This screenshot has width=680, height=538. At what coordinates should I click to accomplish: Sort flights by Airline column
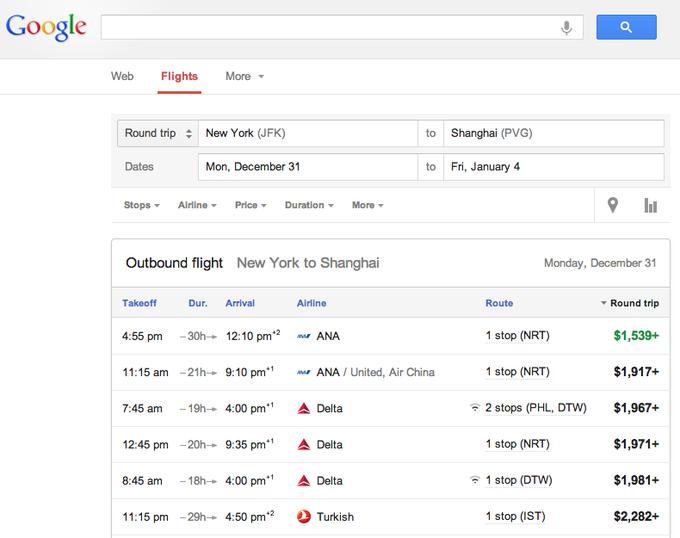coord(311,303)
